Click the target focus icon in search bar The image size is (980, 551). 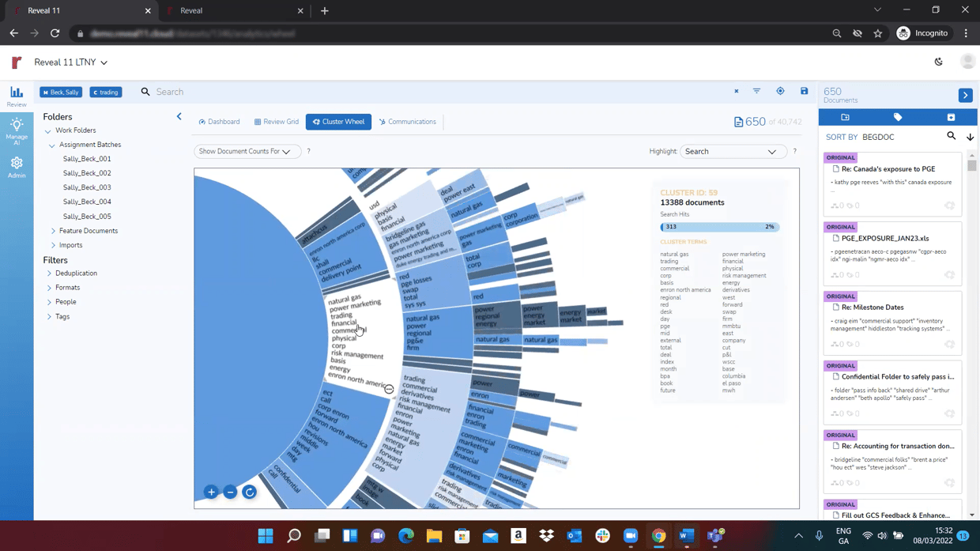780,92
